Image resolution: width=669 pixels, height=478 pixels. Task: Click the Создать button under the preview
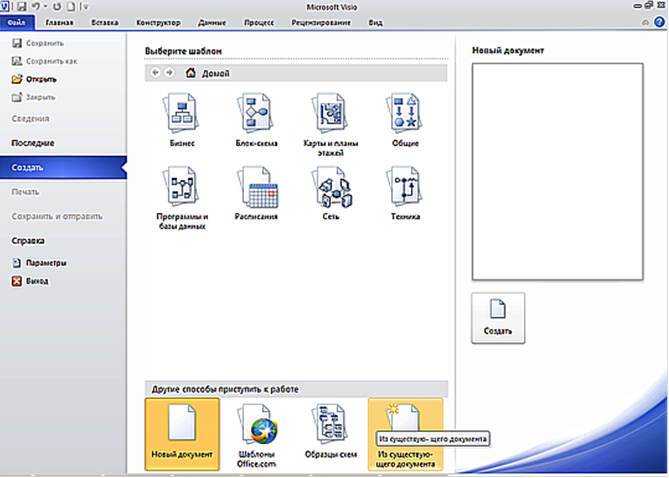point(498,318)
